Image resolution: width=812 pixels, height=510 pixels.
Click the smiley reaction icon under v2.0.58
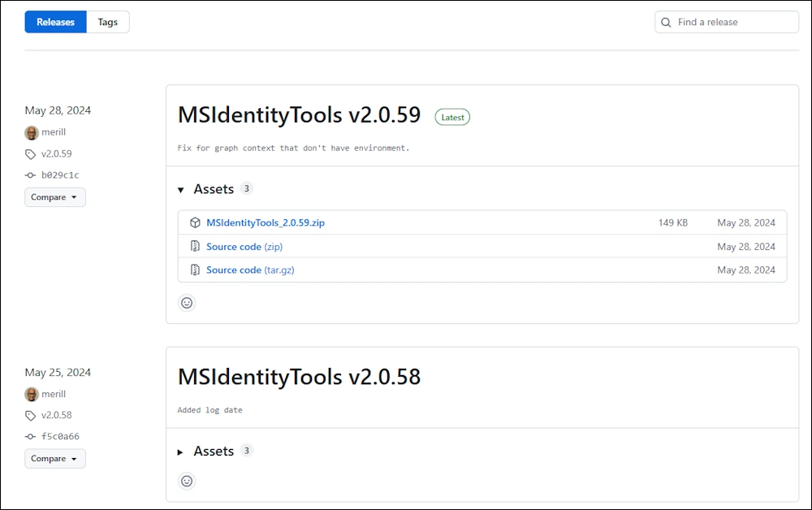tap(187, 481)
